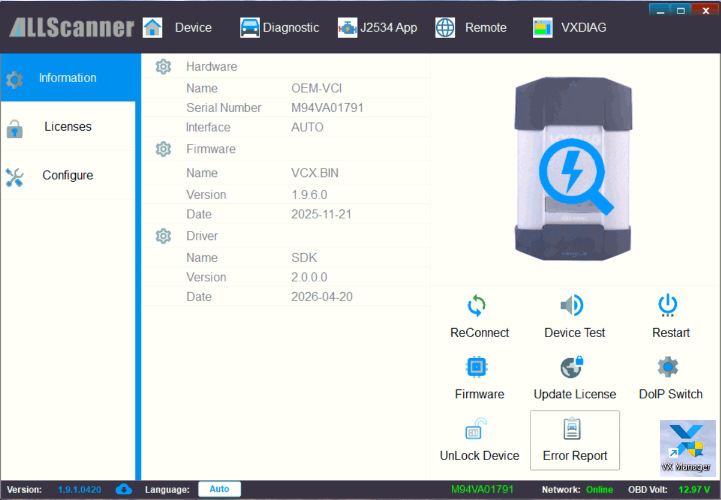Image resolution: width=721 pixels, height=500 pixels.
Task: Click the green M94VA01791 in status bar
Action: (x=482, y=489)
